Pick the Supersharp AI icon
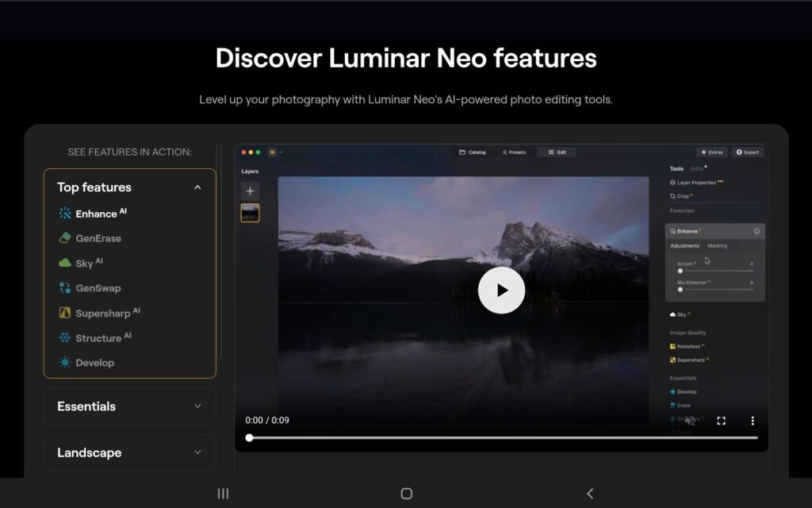This screenshot has width=812, height=508. pyautogui.click(x=65, y=313)
